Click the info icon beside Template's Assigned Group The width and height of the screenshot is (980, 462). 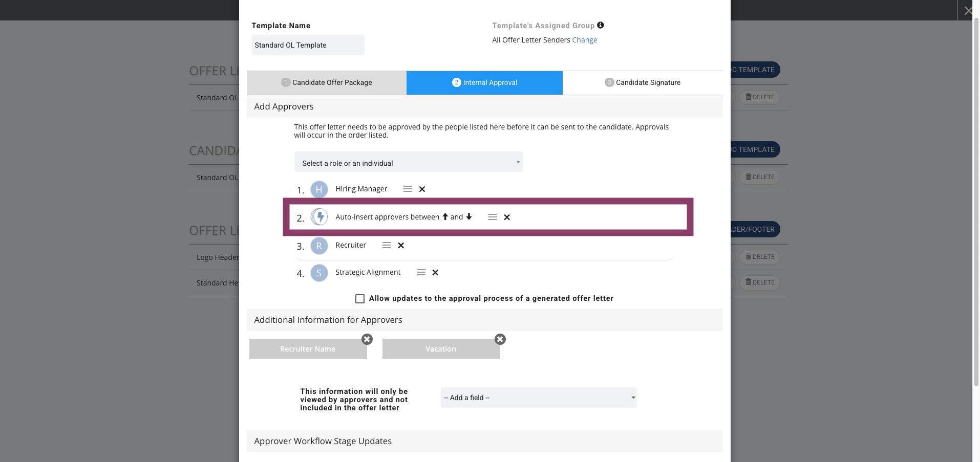click(601, 25)
